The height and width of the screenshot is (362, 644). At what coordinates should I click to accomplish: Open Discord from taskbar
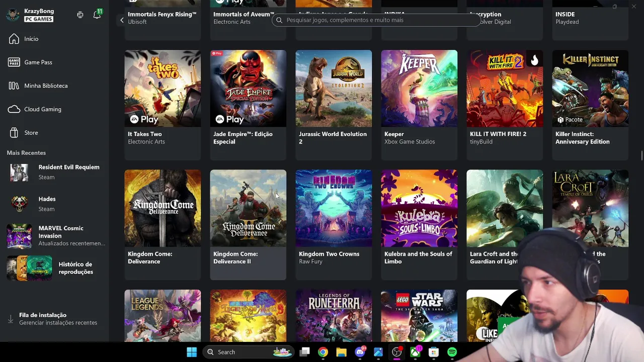coord(360,352)
